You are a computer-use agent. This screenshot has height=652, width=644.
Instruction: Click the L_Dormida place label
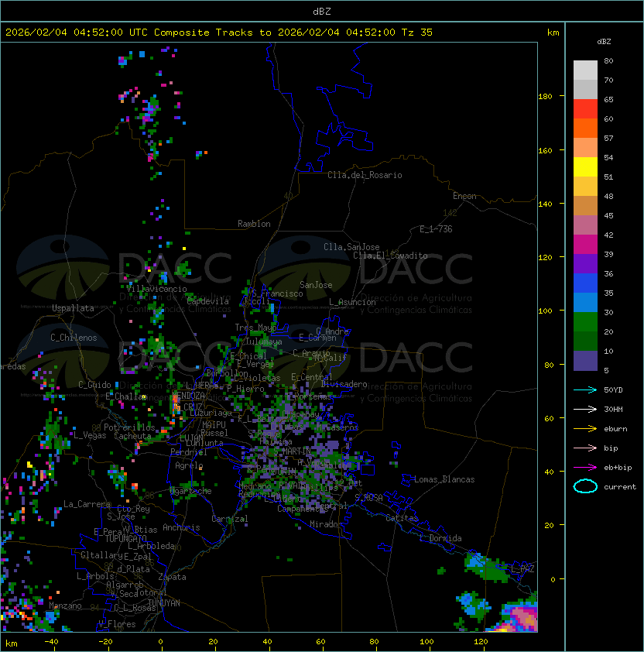pyautogui.click(x=440, y=538)
